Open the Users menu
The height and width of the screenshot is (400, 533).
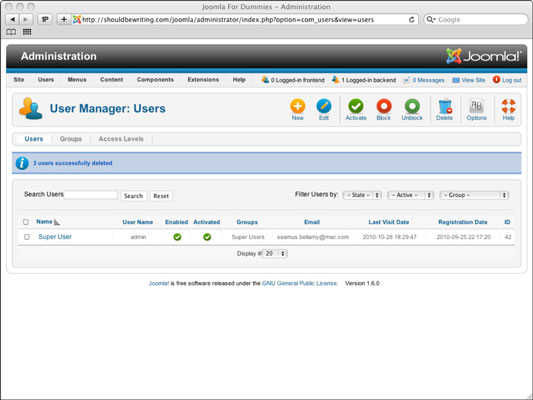[x=46, y=80]
